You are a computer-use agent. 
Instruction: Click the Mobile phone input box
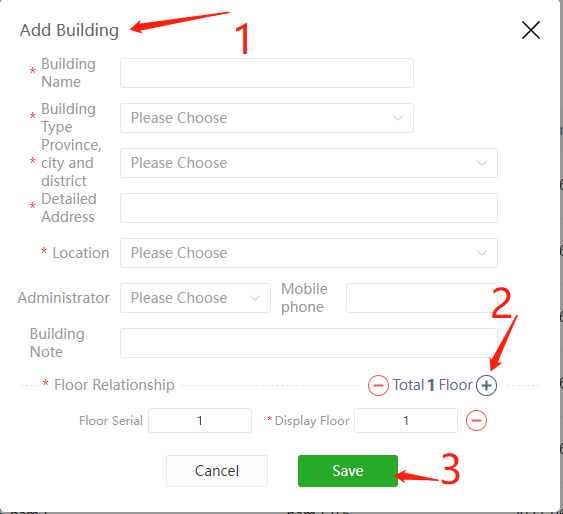(x=422, y=298)
